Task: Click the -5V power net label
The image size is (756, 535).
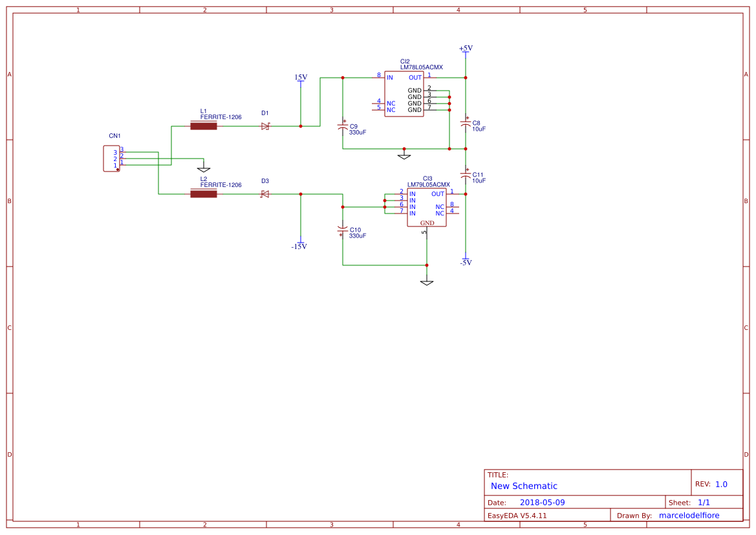Action: click(x=464, y=263)
